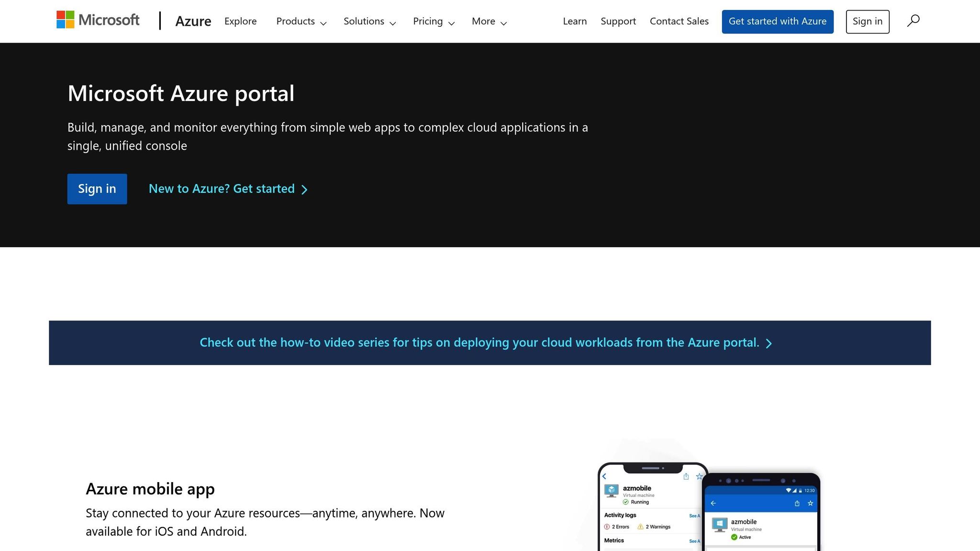Select Explore in the navigation bar
The image size is (980, 551).
pyautogui.click(x=241, y=21)
